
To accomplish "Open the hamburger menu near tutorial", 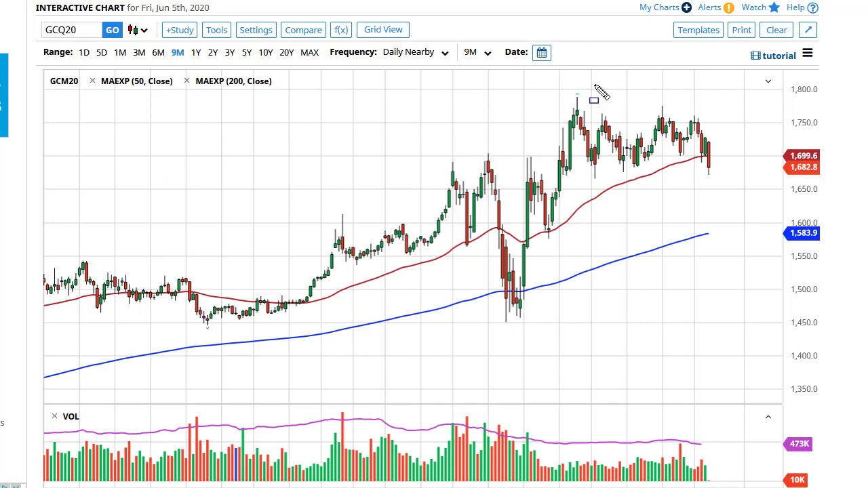I will (807, 54).
